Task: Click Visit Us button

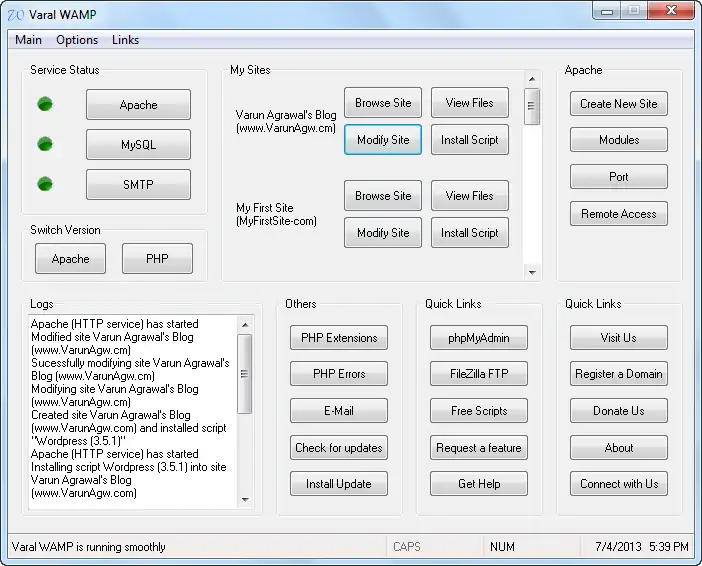Action: coord(619,338)
